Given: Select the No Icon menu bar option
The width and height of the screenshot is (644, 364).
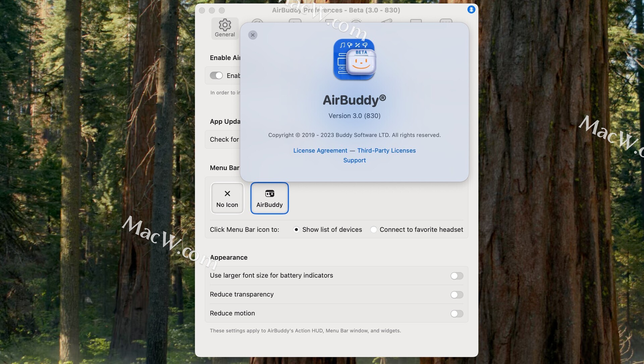Looking at the screenshot, I should tap(227, 198).
